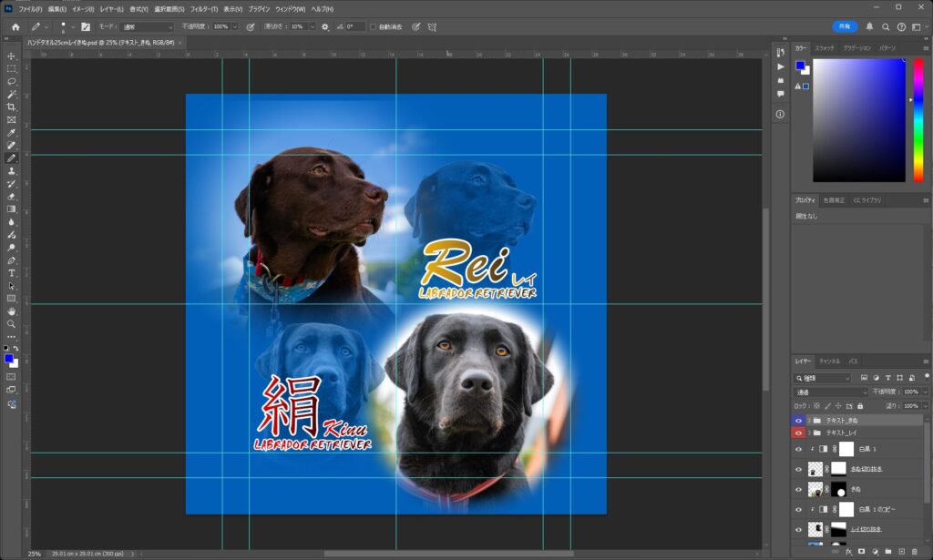Select the Hand tool

click(x=12, y=311)
